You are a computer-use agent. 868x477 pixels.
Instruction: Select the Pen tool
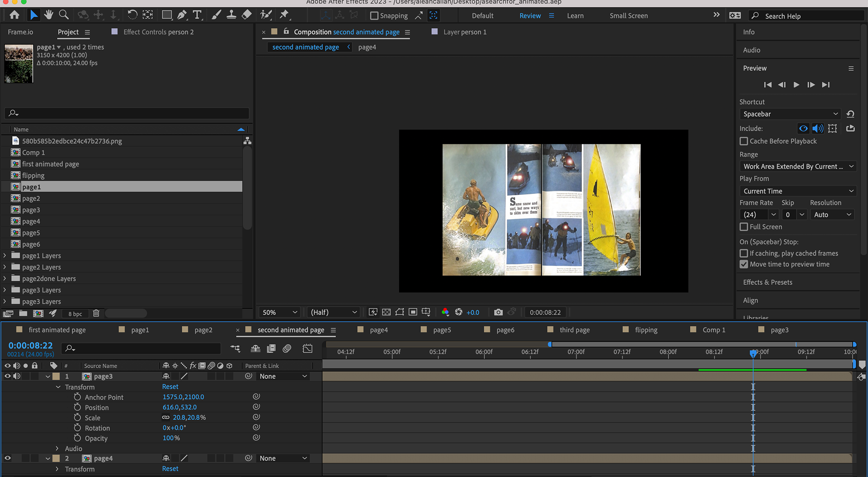pyautogui.click(x=182, y=15)
